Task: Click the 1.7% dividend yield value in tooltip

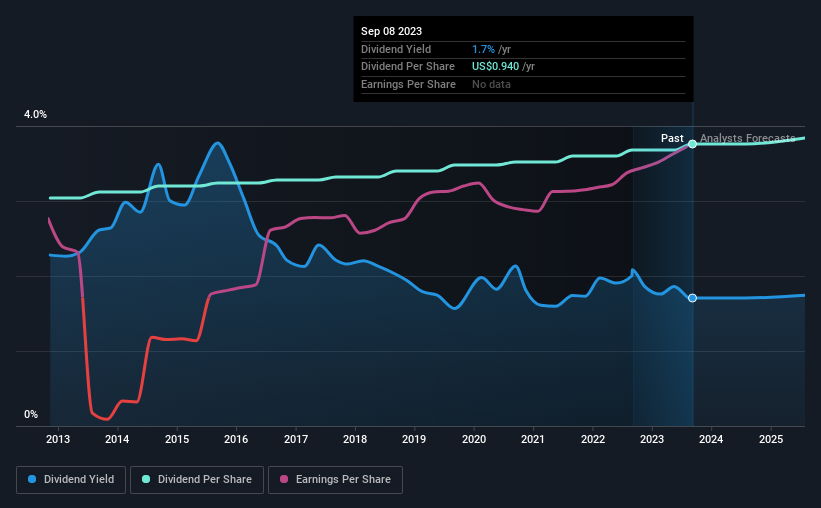Action: click(x=483, y=49)
